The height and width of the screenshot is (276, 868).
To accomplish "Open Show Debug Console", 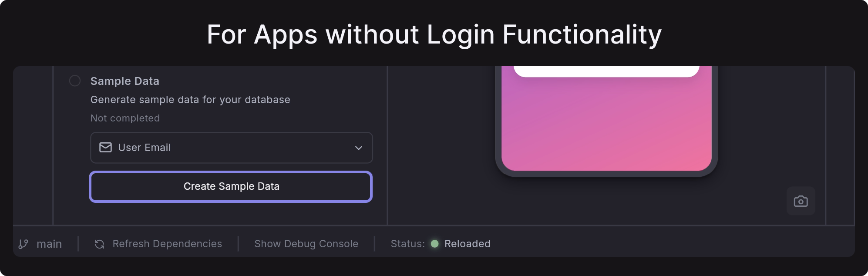I will 306,244.
